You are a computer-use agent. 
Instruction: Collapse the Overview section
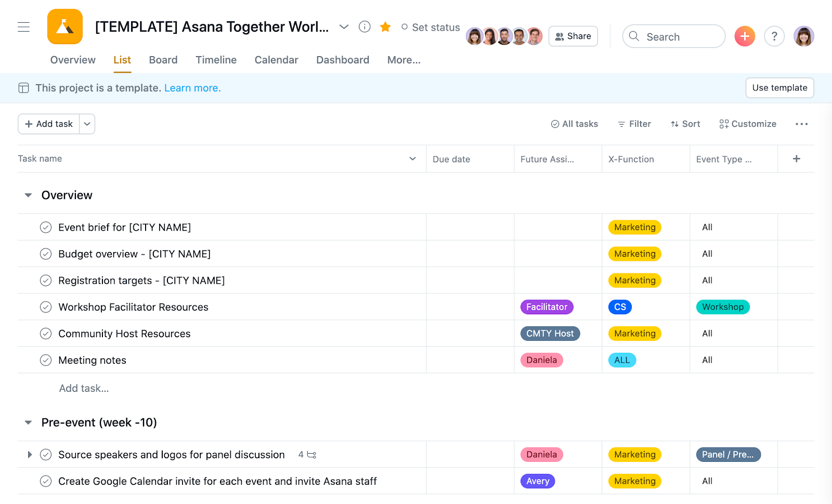tap(29, 195)
